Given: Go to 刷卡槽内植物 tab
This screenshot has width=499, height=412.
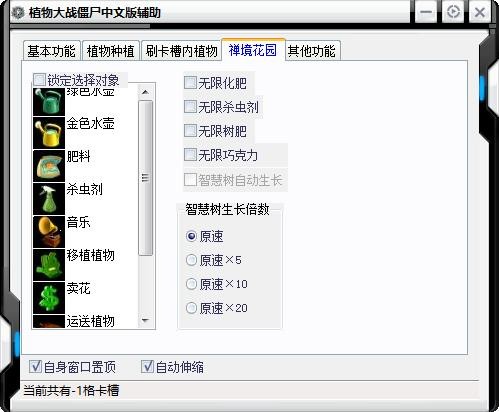Looking at the screenshot, I should (x=181, y=51).
